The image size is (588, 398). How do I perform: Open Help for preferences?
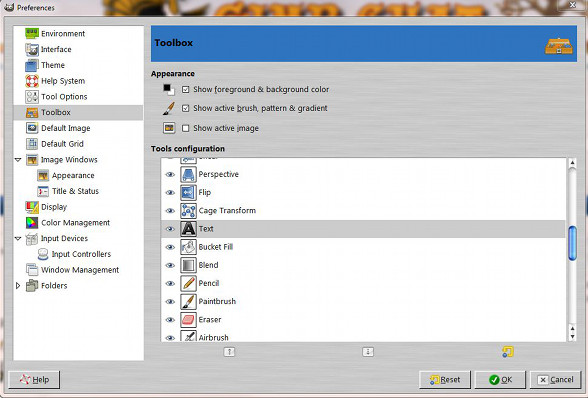[x=34, y=380]
